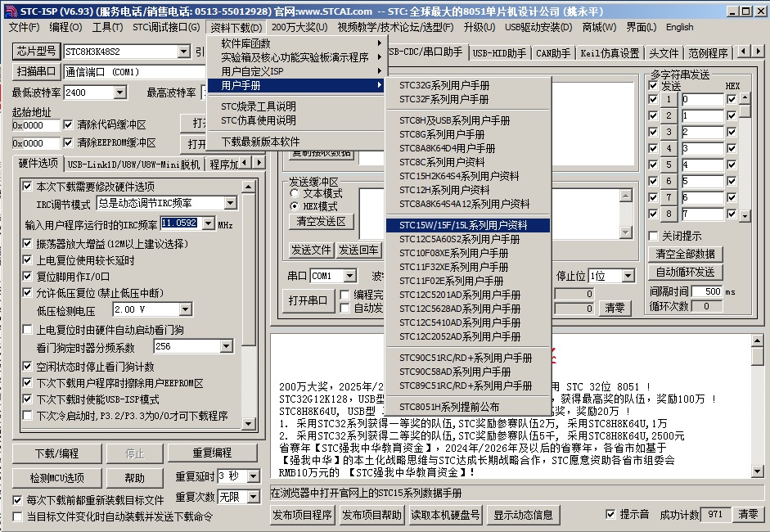Toggle 振荡器放大增益 checkbox

click(28, 243)
